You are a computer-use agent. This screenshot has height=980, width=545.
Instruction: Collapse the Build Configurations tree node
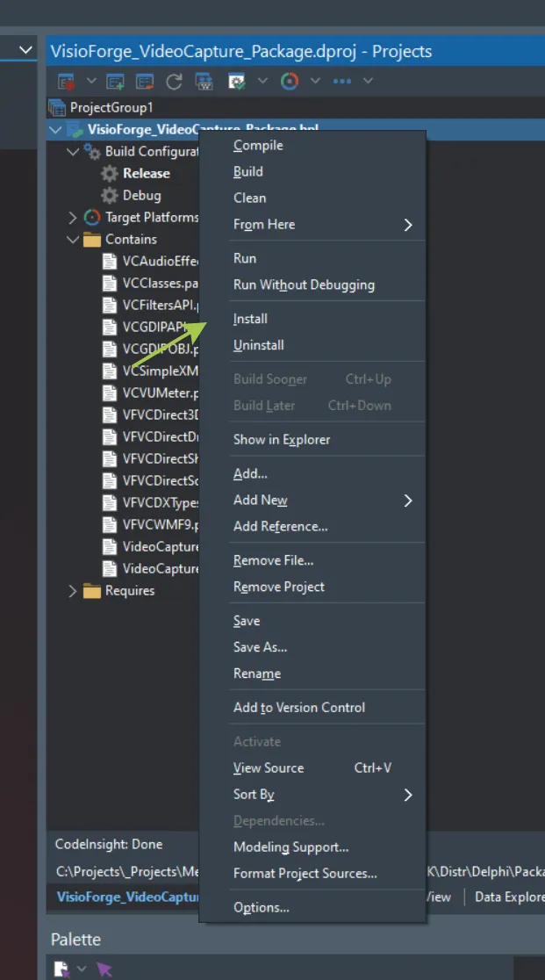click(x=73, y=152)
